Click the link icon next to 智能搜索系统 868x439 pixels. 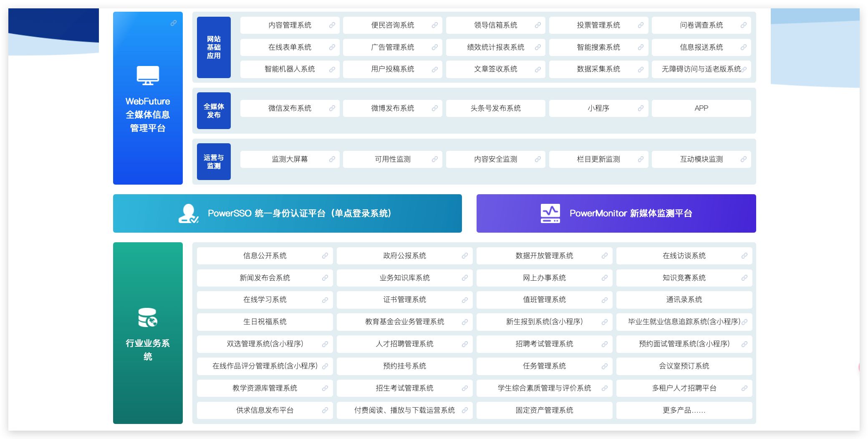point(641,48)
